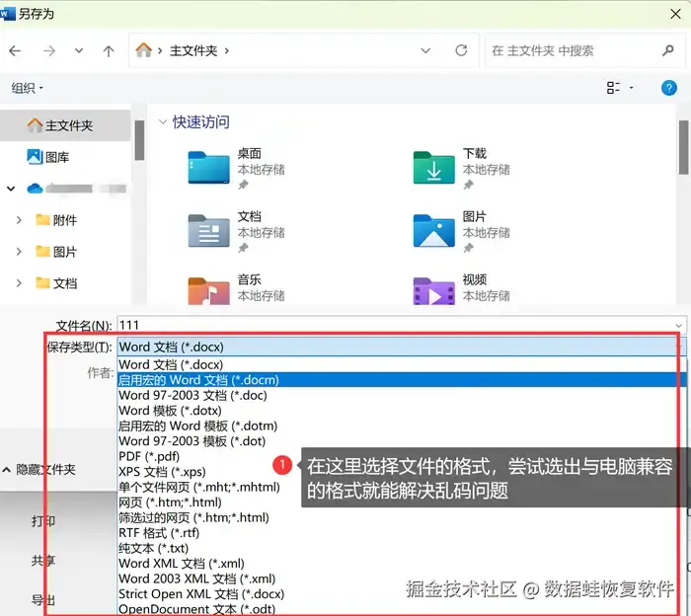691x616 pixels.
Task: Close the 另存为 dialog
Action: pyautogui.click(x=675, y=14)
